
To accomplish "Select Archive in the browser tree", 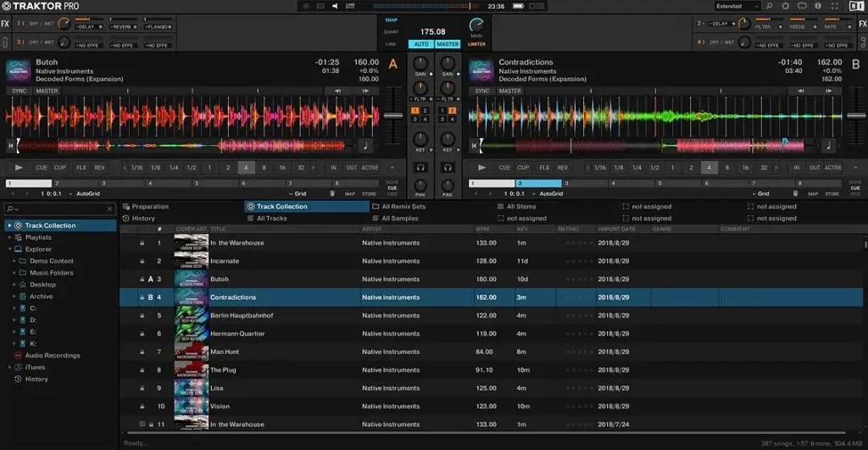I will [x=41, y=297].
